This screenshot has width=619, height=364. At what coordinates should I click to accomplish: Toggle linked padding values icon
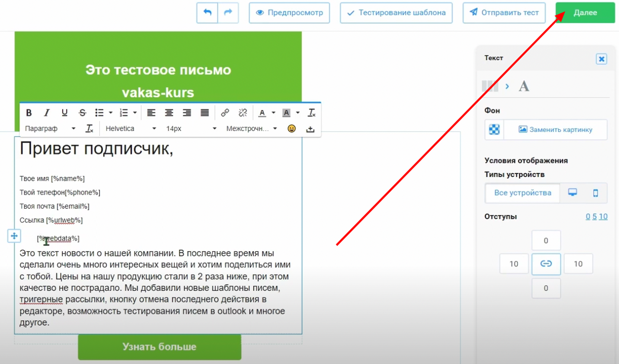(x=546, y=264)
